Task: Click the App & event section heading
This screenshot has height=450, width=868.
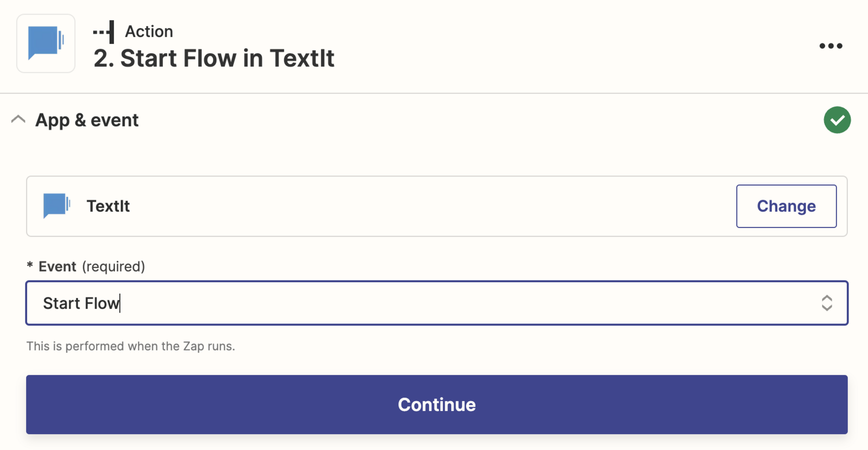Action: 87,120
